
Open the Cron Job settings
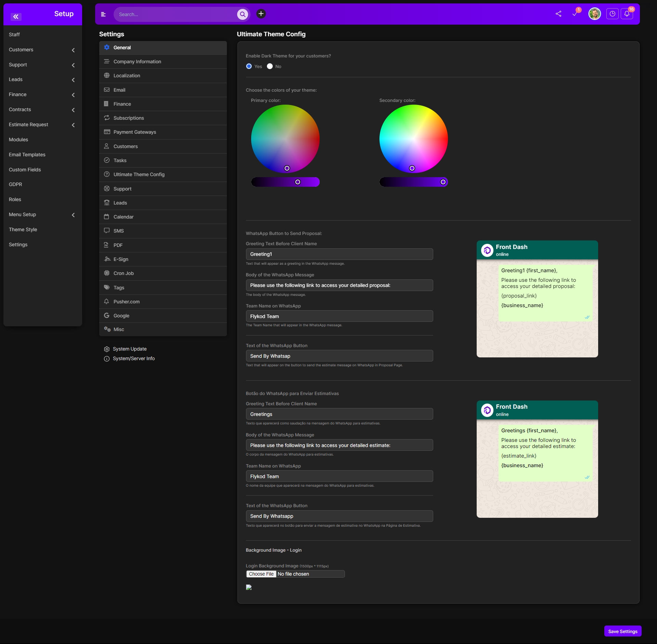124,273
